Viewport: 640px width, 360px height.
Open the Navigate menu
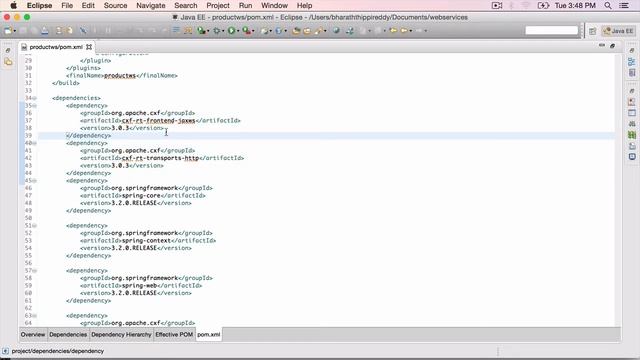point(151,6)
